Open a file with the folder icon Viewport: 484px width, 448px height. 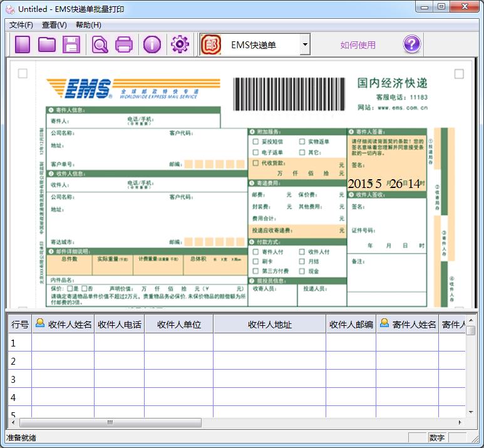click(47, 44)
